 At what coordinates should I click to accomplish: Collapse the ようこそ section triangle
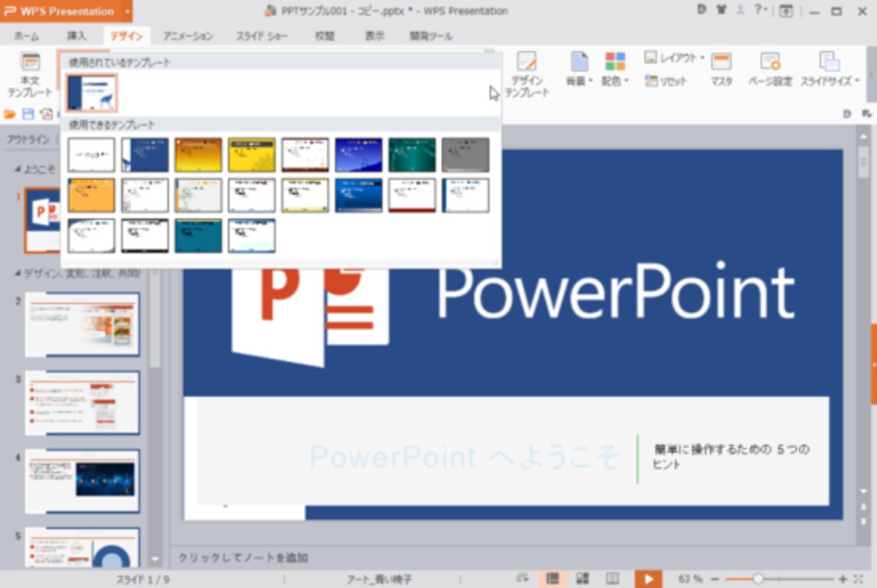(x=18, y=169)
